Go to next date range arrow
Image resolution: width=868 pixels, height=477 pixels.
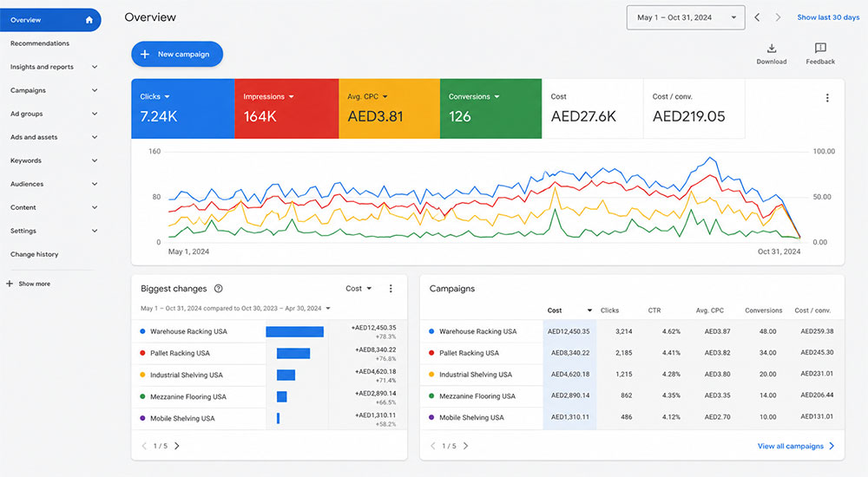[x=778, y=17]
